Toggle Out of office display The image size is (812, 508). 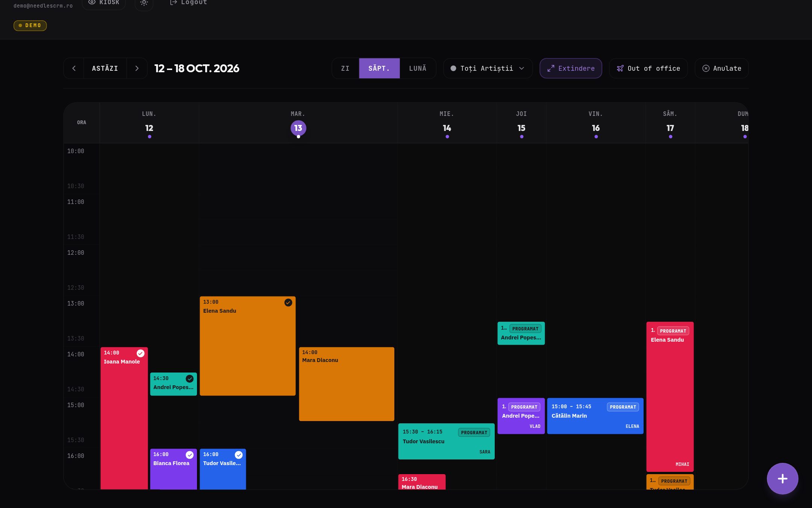[648, 68]
